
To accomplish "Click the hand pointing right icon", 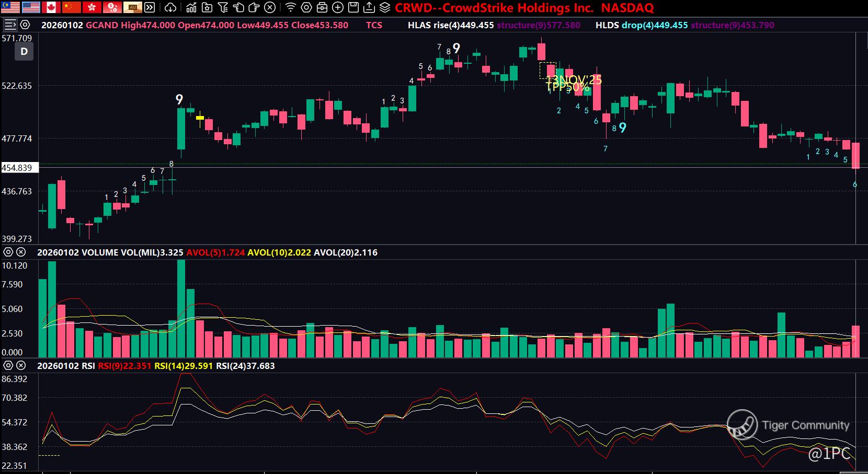I will (x=254, y=7).
